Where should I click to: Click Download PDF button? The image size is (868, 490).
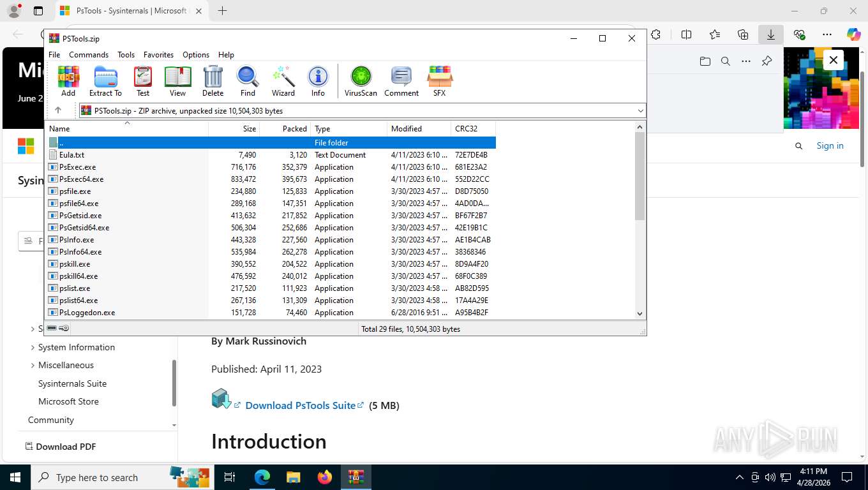pyautogui.click(x=61, y=447)
